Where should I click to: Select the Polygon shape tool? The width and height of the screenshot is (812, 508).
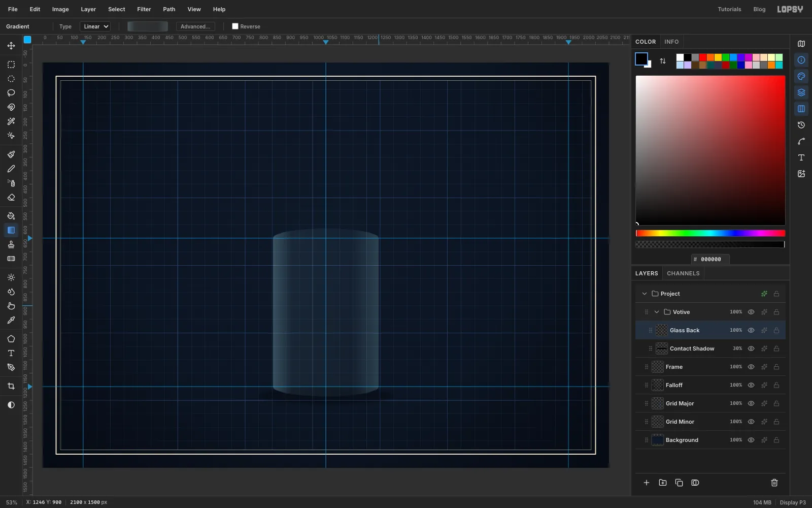click(11, 339)
